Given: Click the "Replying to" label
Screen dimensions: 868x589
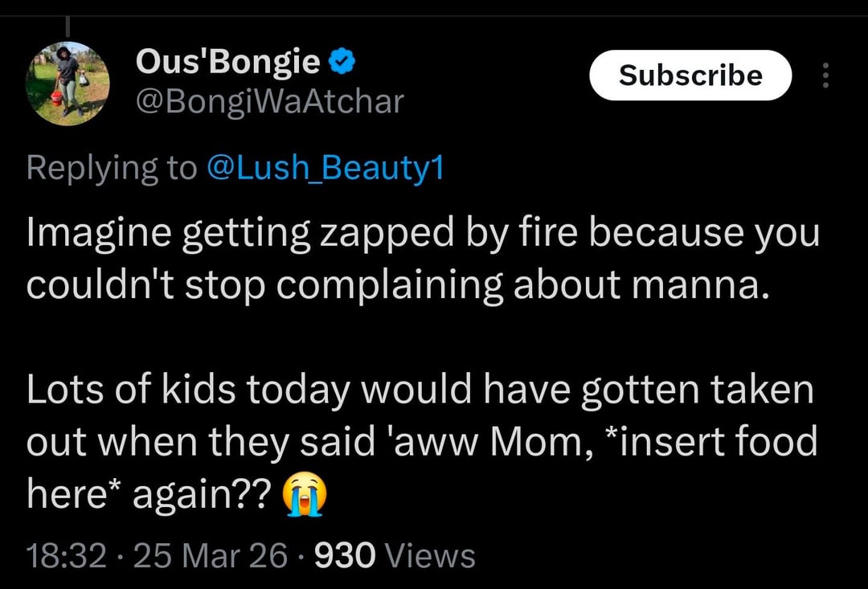Looking at the screenshot, I should (x=111, y=168).
